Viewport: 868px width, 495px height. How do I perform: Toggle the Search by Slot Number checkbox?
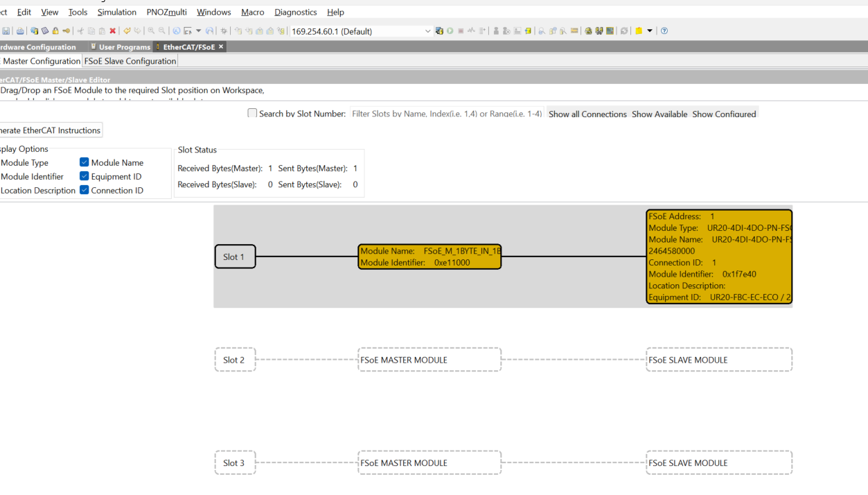tap(252, 113)
